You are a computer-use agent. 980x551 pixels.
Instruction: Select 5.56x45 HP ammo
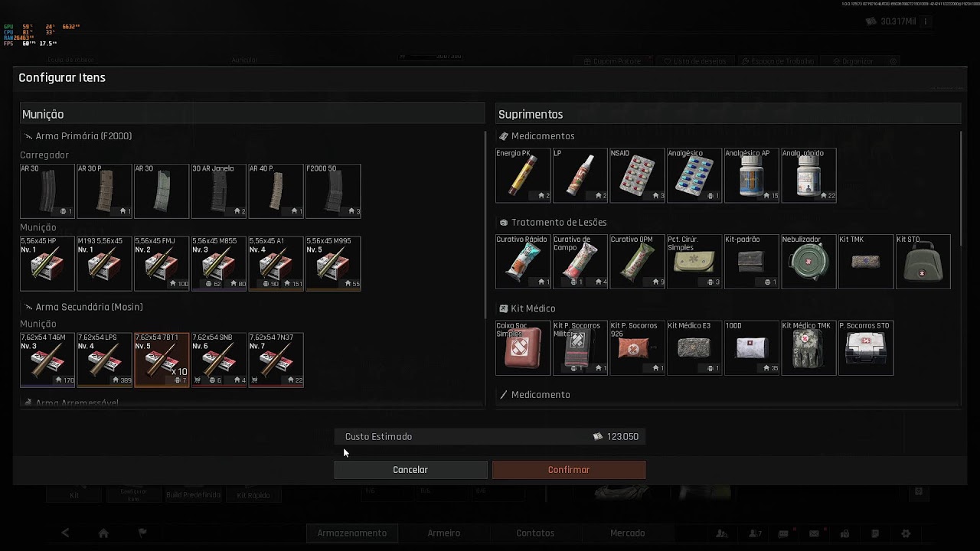(47, 263)
